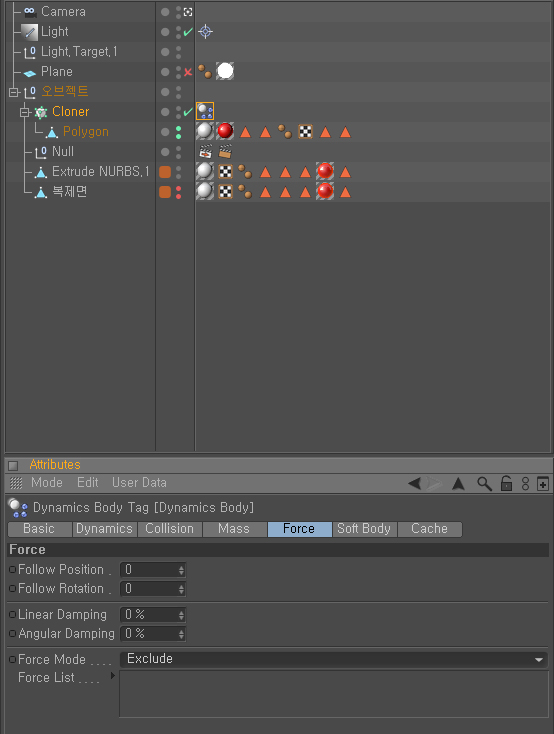Open the attribute search magnifier icon
The height and width of the screenshot is (734, 554).
484,484
